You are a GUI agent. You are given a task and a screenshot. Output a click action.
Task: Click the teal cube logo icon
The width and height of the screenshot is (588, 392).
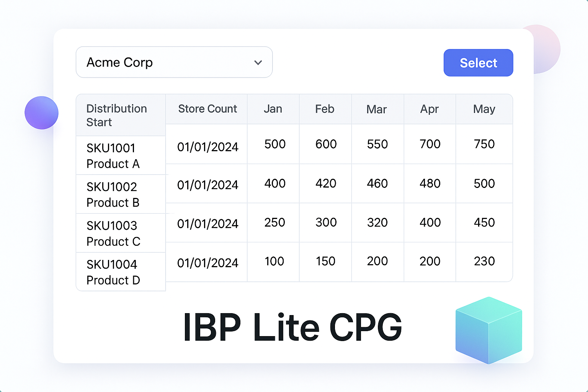pos(489,330)
